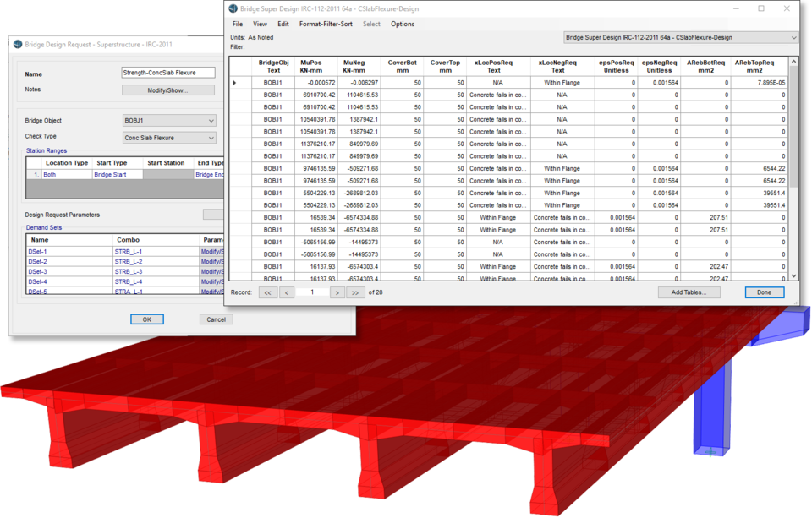Screen dimensions: 812x518
Task: Open the Options menu
Action: click(403, 24)
